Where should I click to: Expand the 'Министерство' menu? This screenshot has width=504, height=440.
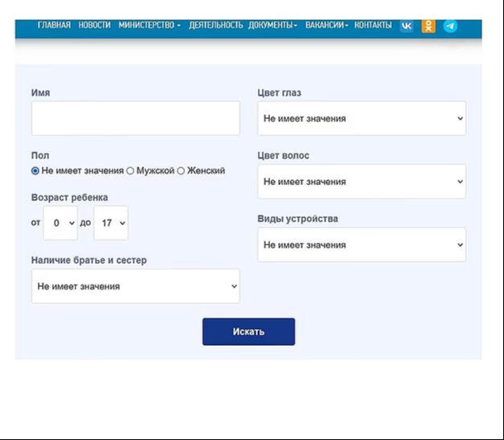click(x=149, y=25)
